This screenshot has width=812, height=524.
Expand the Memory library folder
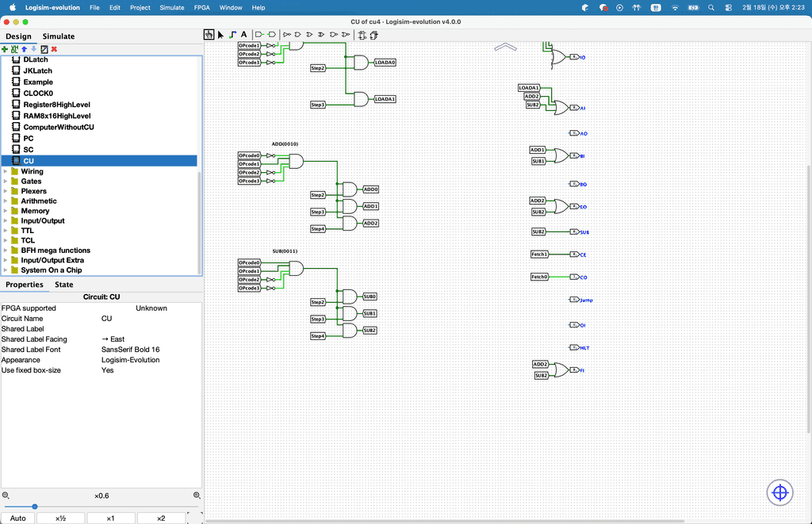click(6, 211)
